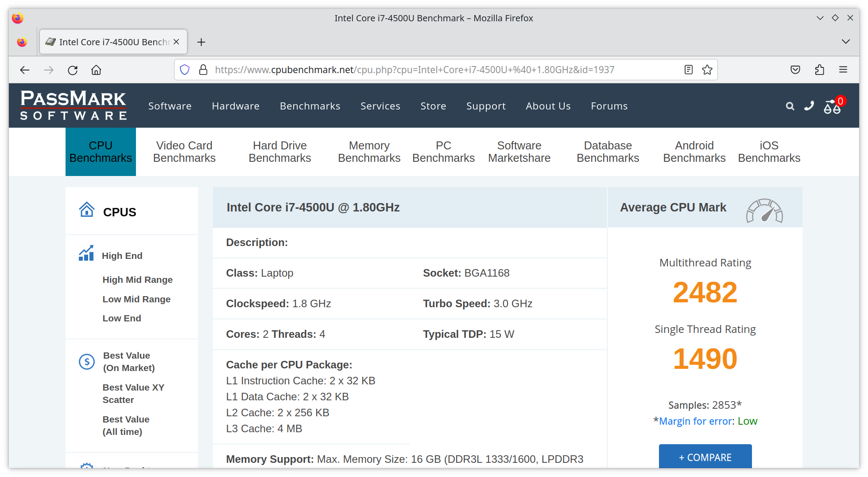868x477 pixels.
Task: Click the + COMPARE button
Action: click(x=705, y=457)
